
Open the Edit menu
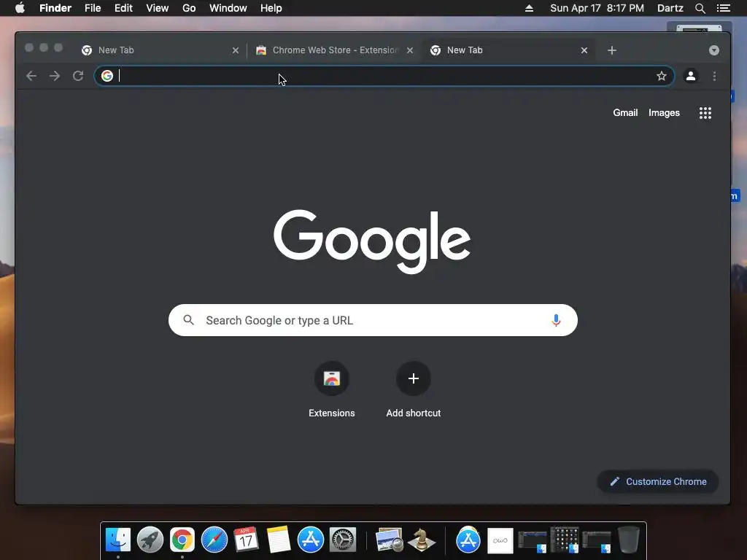click(123, 8)
